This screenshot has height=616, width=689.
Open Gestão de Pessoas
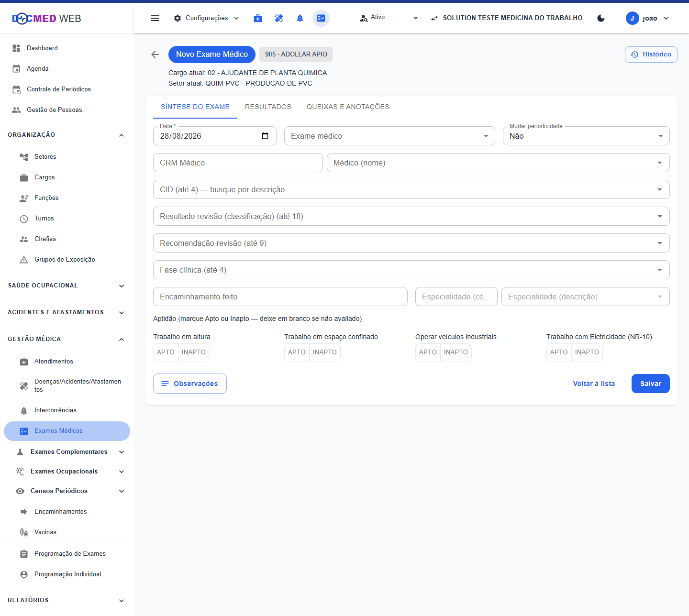[x=67, y=110]
